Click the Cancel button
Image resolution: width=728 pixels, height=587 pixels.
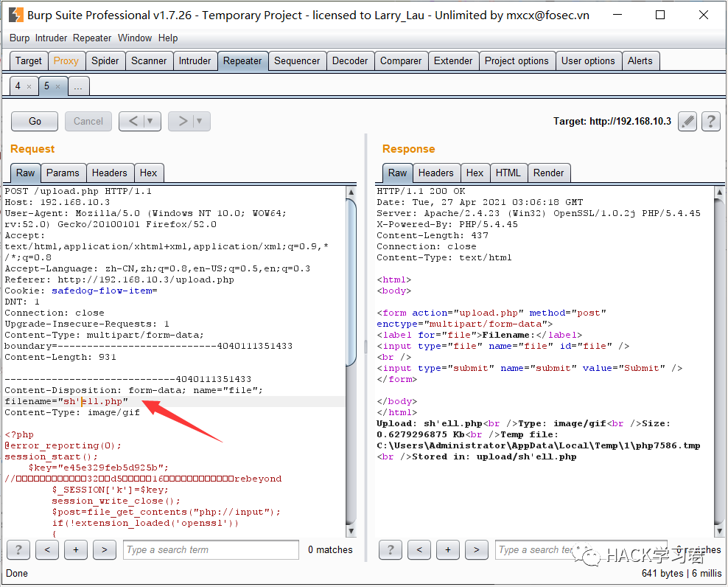pos(88,121)
